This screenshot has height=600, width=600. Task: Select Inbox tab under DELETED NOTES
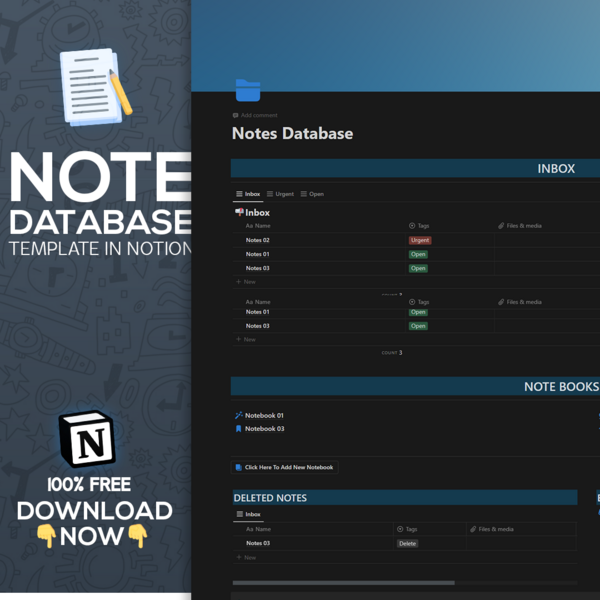pyautogui.click(x=248, y=514)
